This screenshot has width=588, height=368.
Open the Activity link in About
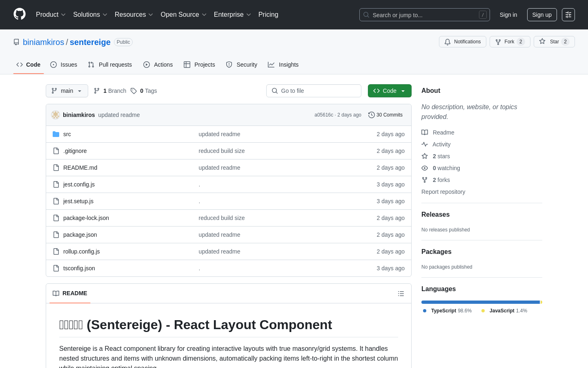click(x=436, y=144)
